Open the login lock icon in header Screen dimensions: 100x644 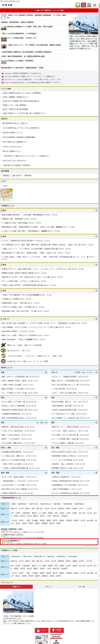pos(78,5)
